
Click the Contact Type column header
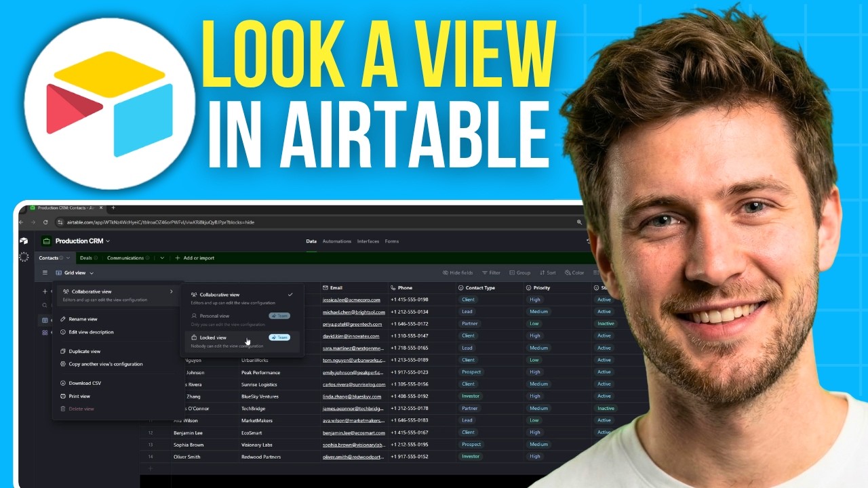(489, 287)
